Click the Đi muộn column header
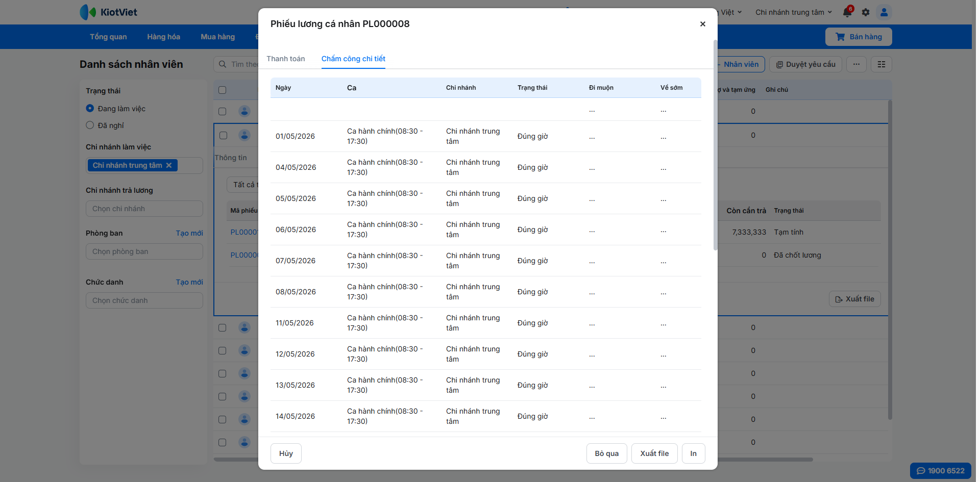The height and width of the screenshot is (482, 980). tap(601, 88)
